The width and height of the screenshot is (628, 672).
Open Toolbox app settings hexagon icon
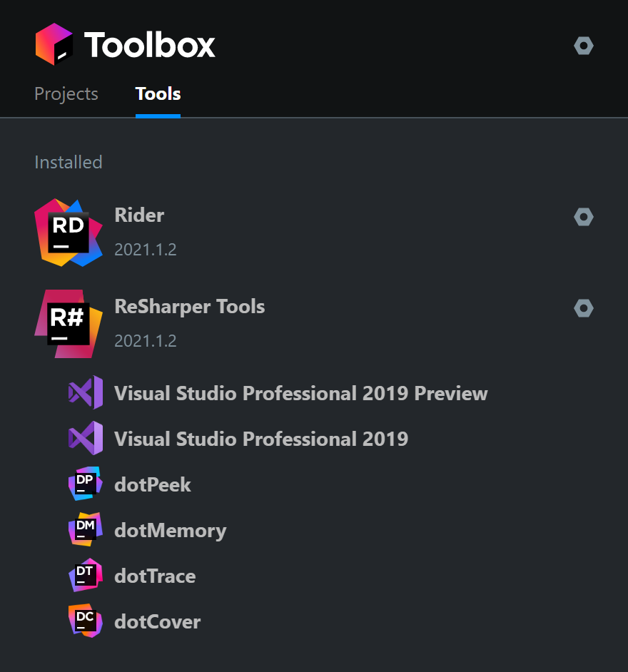(584, 46)
